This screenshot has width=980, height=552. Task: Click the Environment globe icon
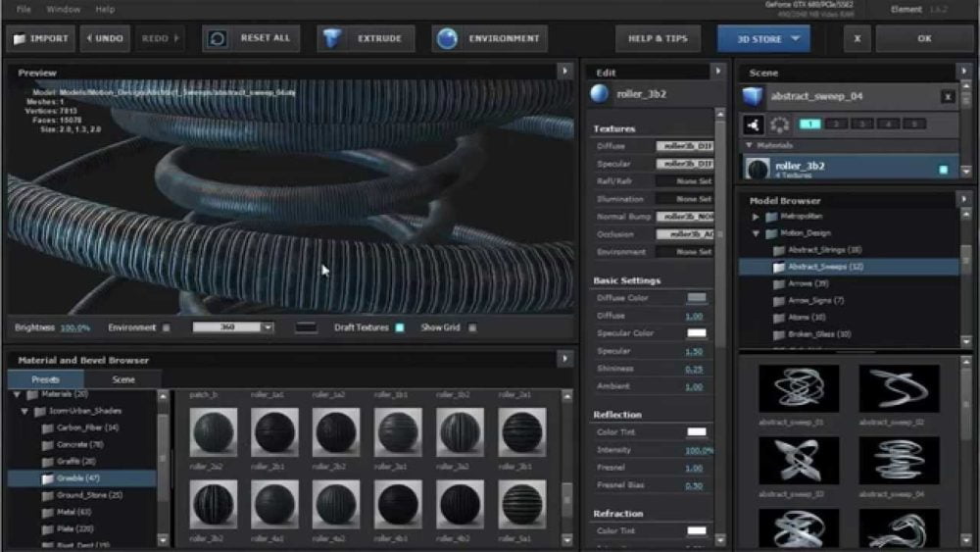[447, 39]
